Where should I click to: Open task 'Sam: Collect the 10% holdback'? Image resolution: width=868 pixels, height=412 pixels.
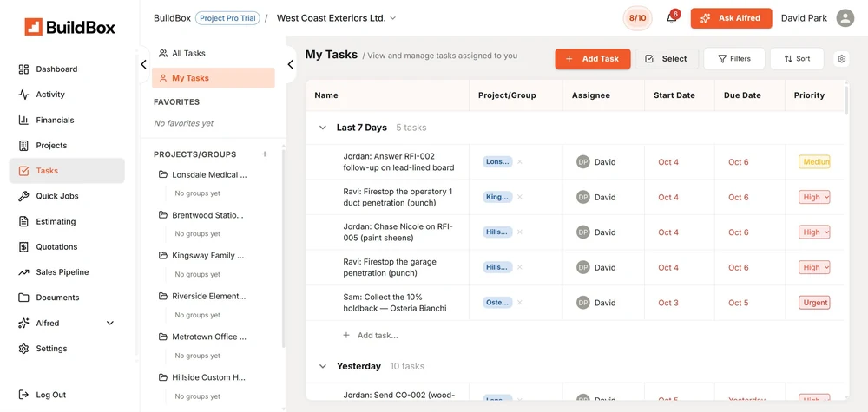tap(395, 303)
